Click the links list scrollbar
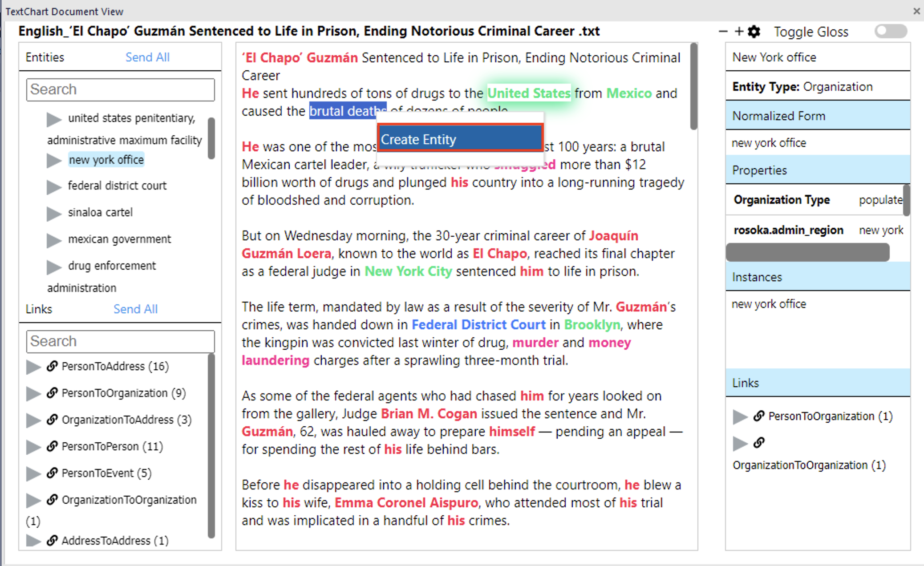924x566 pixels. coord(211,445)
